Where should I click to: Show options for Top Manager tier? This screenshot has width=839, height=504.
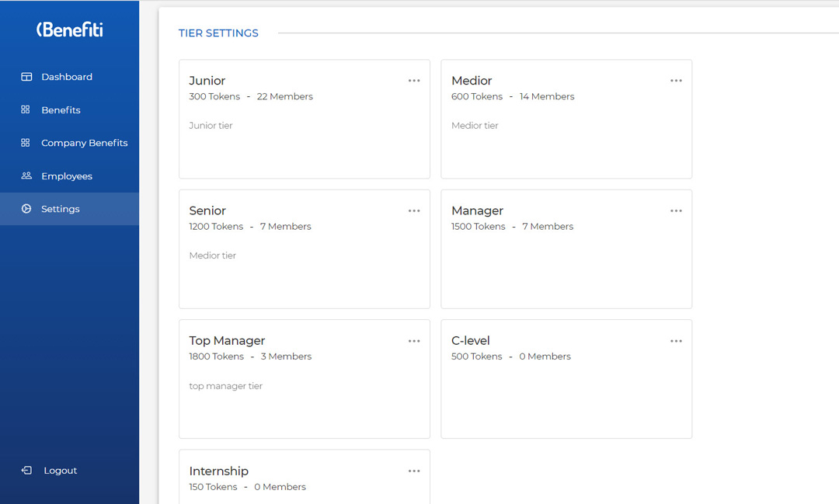(x=414, y=341)
